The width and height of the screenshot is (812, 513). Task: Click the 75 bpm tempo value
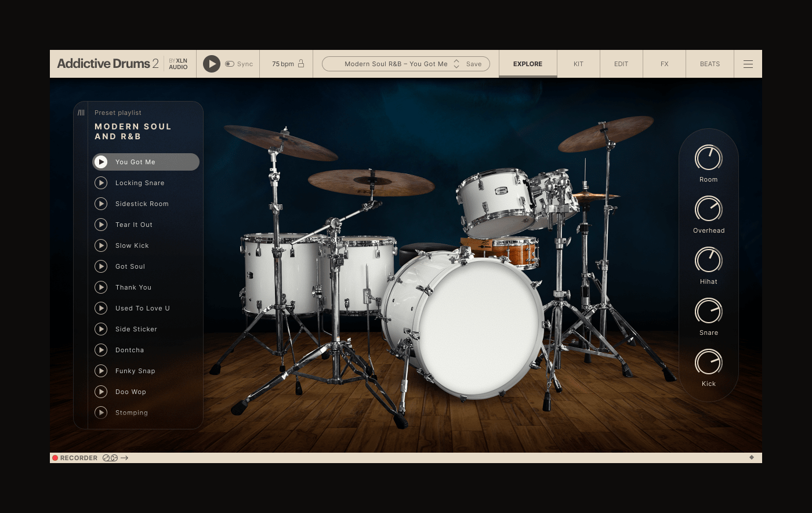pyautogui.click(x=283, y=64)
